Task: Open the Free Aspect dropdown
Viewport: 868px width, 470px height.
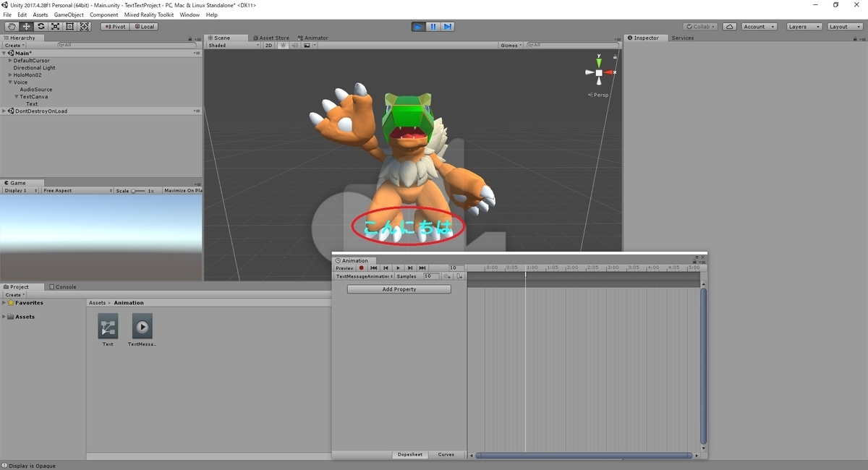Action: click(x=77, y=190)
